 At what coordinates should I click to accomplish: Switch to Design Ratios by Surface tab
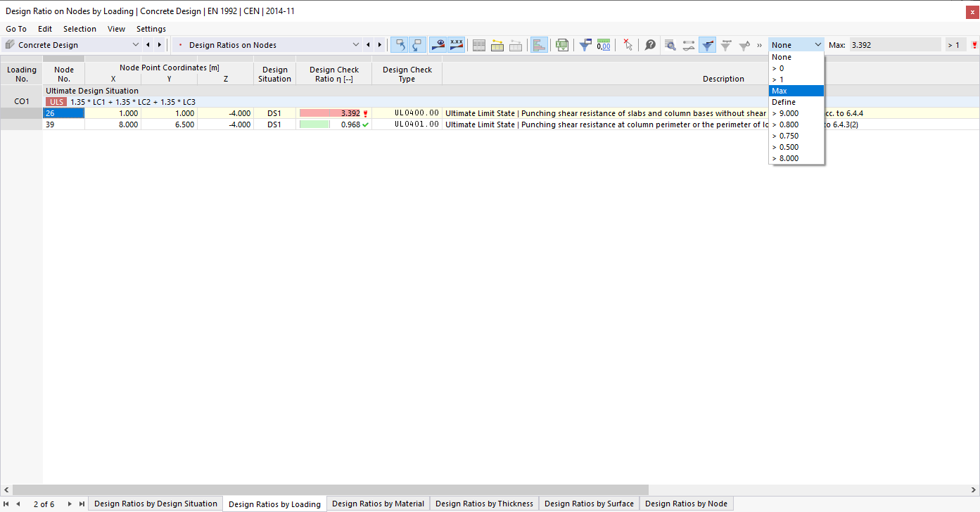point(589,504)
